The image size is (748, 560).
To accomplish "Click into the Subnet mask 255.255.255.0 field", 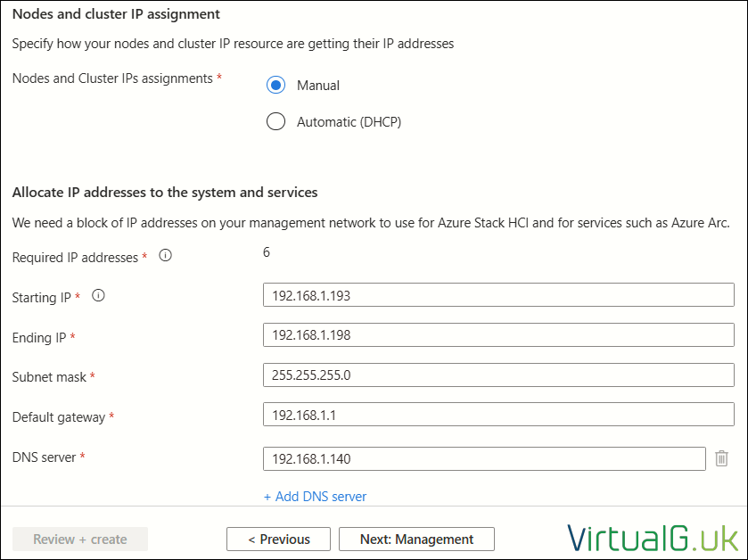I will [498, 375].
